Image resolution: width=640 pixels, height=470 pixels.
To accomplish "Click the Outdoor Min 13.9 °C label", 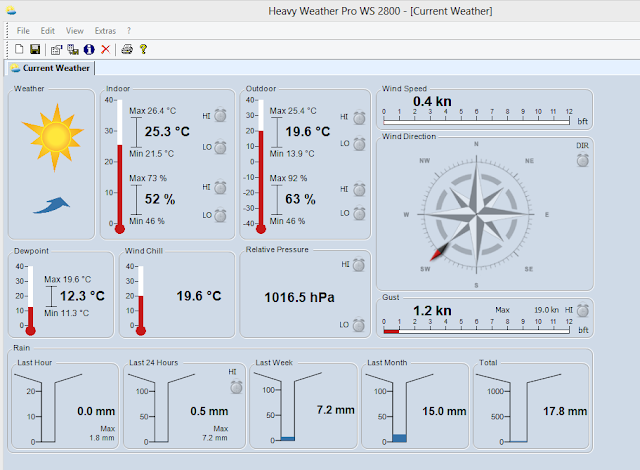I will tap(292, 154).
